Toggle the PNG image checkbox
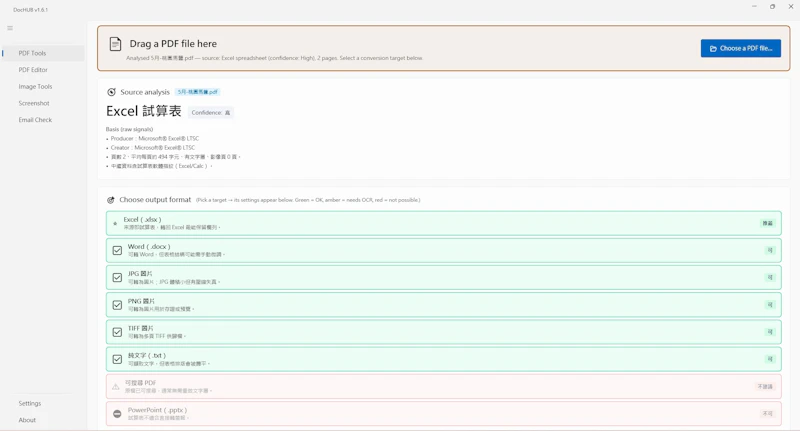Image resolution: width=800 pixels, height=431 pixels. coord(117,305)
